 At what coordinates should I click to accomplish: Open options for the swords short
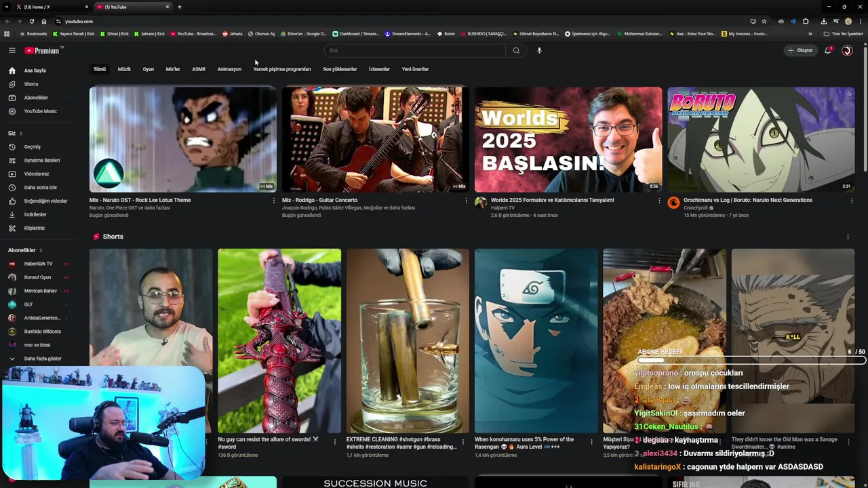[x=334, y=442]
